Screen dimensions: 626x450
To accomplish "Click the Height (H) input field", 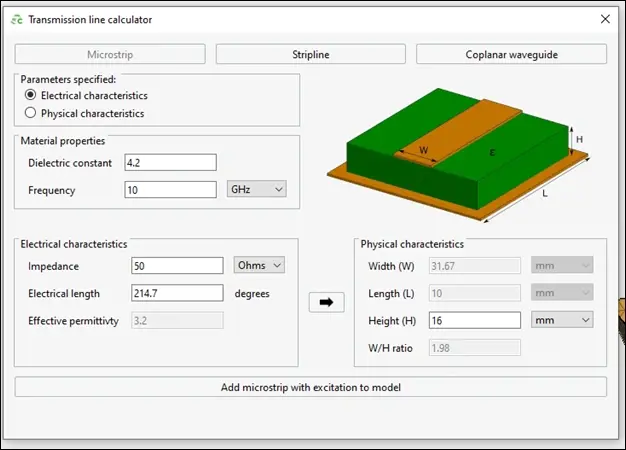I will 474,320.
